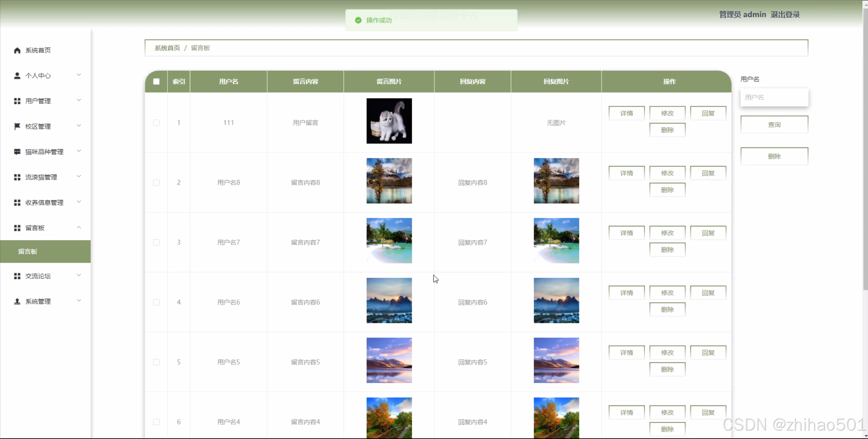Expand the 校区管理 sidebar chevron
The height and width of the screenshot is (439, 868).
tap(79, 126)
